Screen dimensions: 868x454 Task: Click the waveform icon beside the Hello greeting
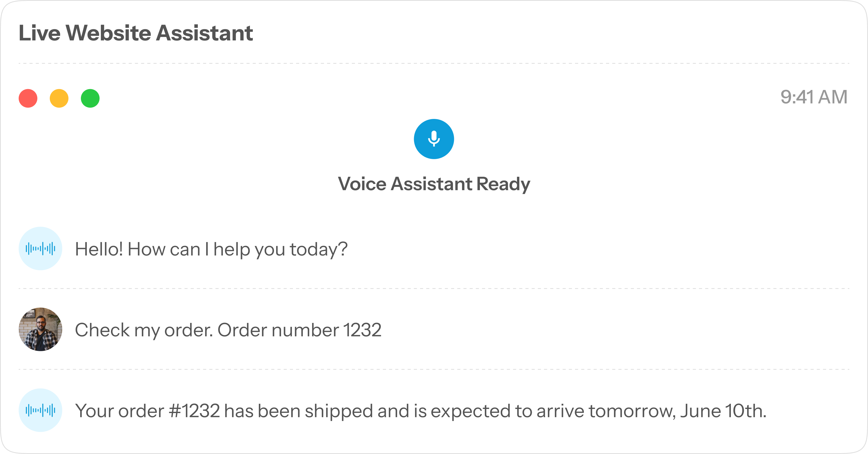point(40,249)
